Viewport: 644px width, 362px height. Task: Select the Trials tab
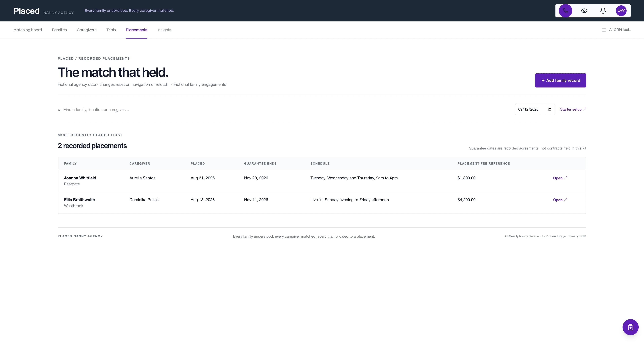pos(111,30)
